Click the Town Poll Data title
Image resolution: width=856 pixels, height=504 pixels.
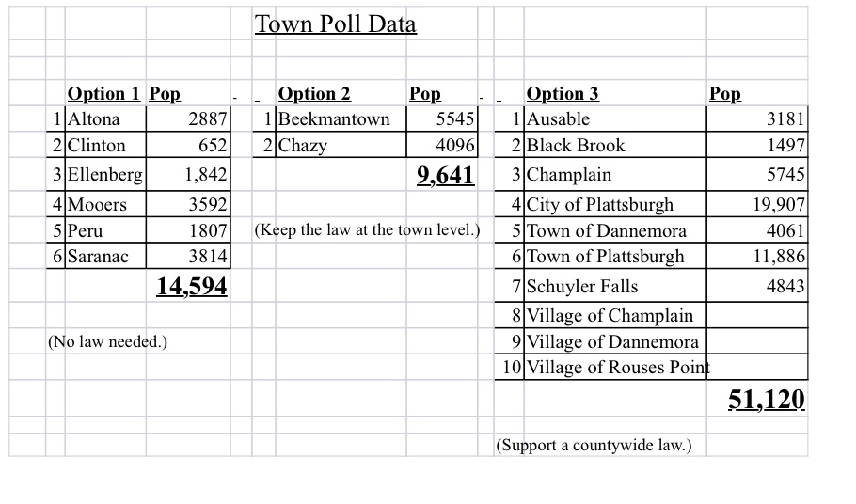[335, 24]
